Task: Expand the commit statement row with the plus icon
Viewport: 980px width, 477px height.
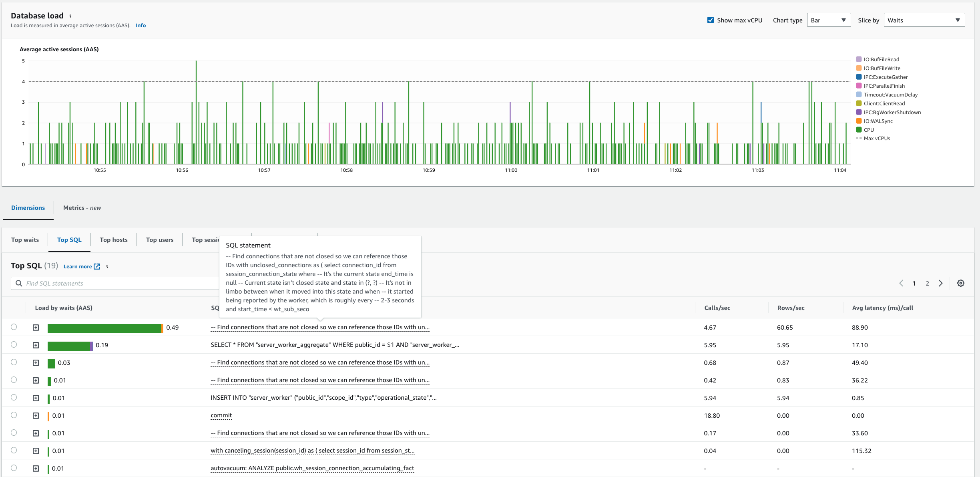Action: point(36,415)
